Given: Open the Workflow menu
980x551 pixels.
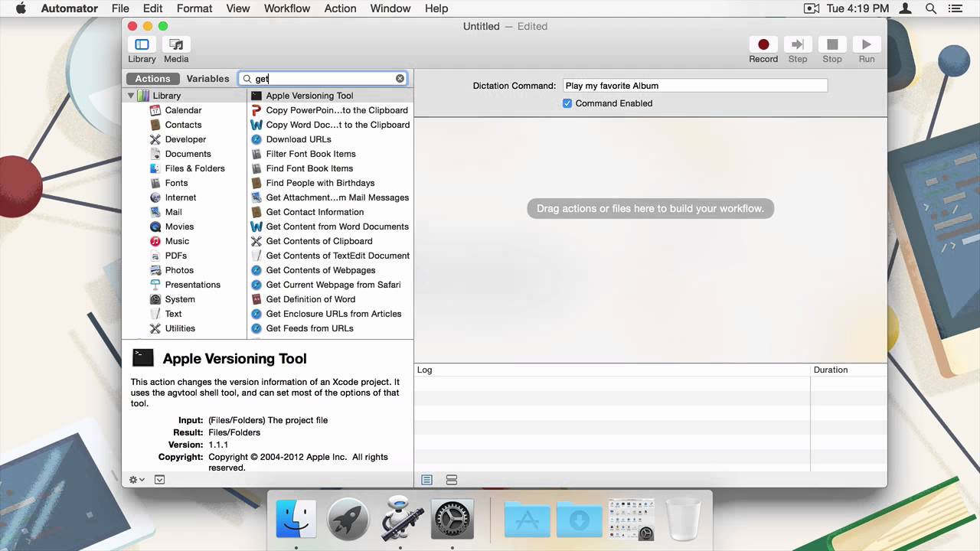Looking at the screenshot, I should [x=287, y=8].
